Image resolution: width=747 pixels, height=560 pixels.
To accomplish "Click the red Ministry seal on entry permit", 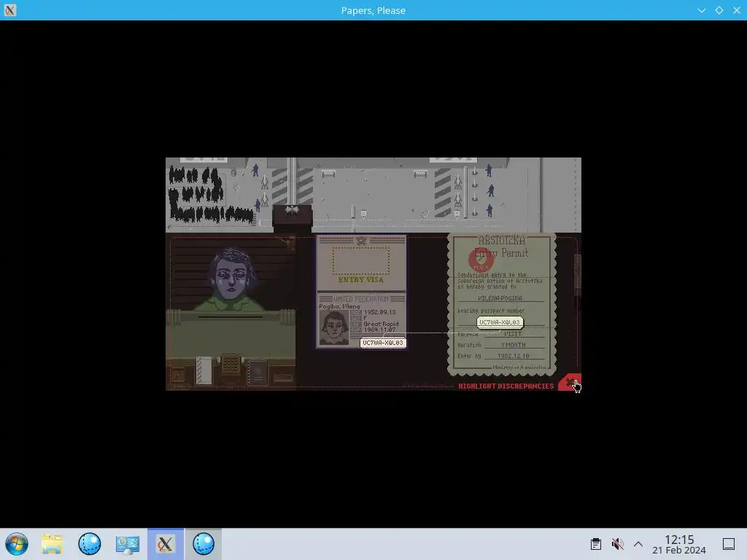I will (481, 260).
